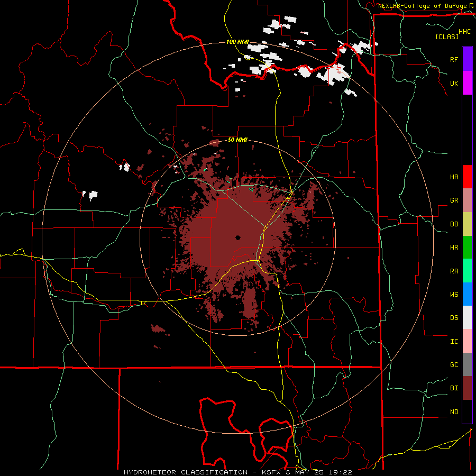Pick the light pink IC legend swatch
Image resolution: width=476 pixels, height=476 pixels.
click(x=467, y=341)
